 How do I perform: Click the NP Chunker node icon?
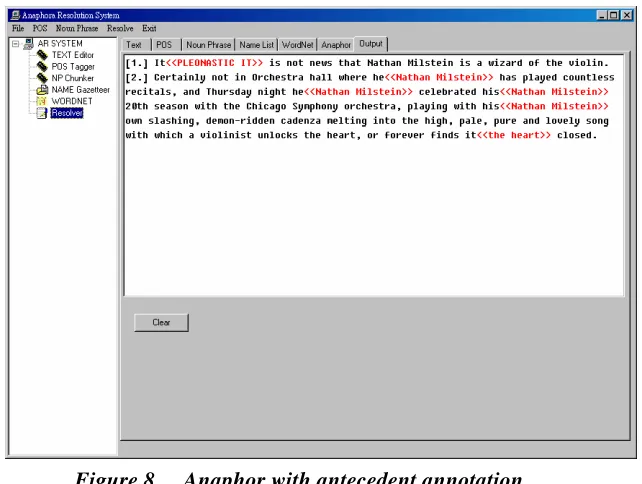pyautogui.click(x=42, y=78)
